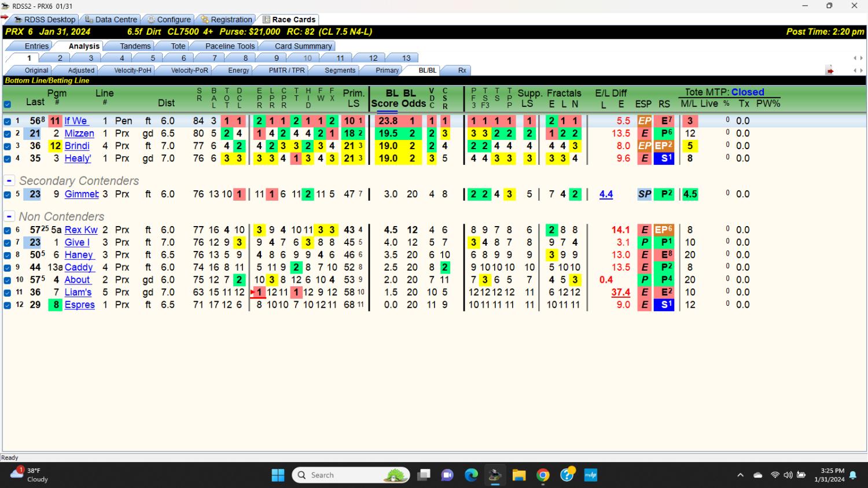Open Google Chrome from the taskbar
This screenshot has height=488, width=868.
[543, 475]
